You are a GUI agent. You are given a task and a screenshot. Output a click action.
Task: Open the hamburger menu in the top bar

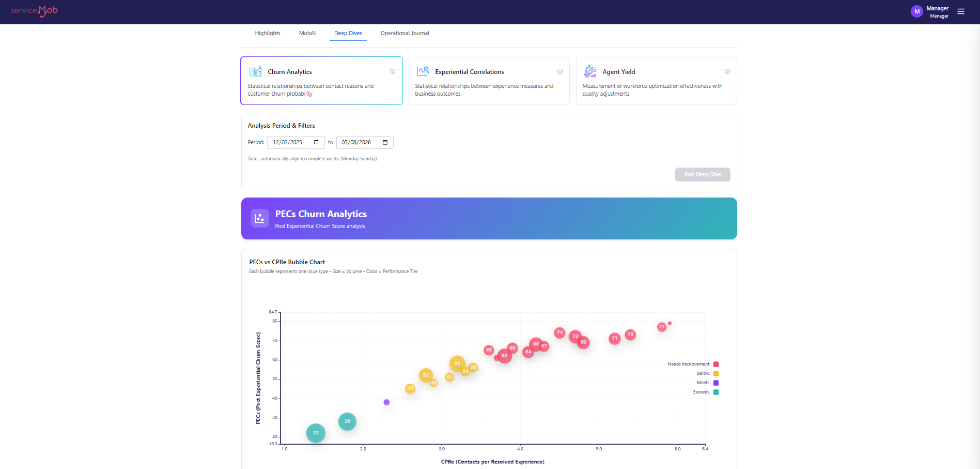(x=961, y=11)
